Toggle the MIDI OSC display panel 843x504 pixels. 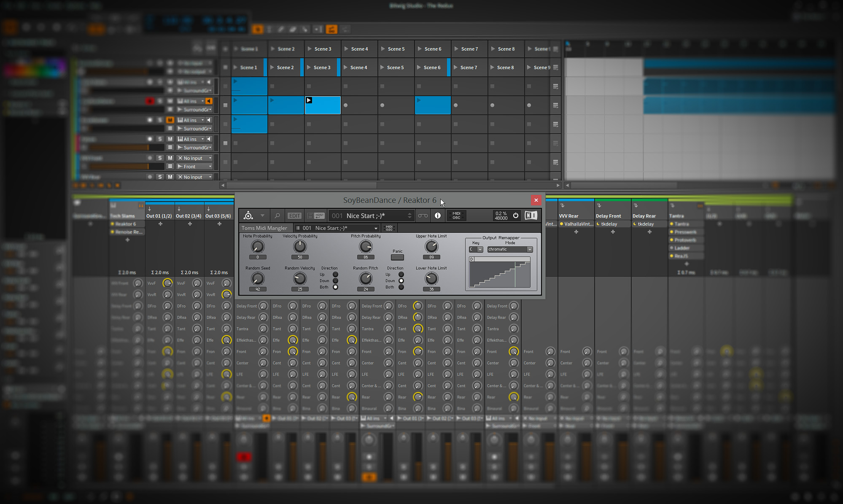[456, 216]
